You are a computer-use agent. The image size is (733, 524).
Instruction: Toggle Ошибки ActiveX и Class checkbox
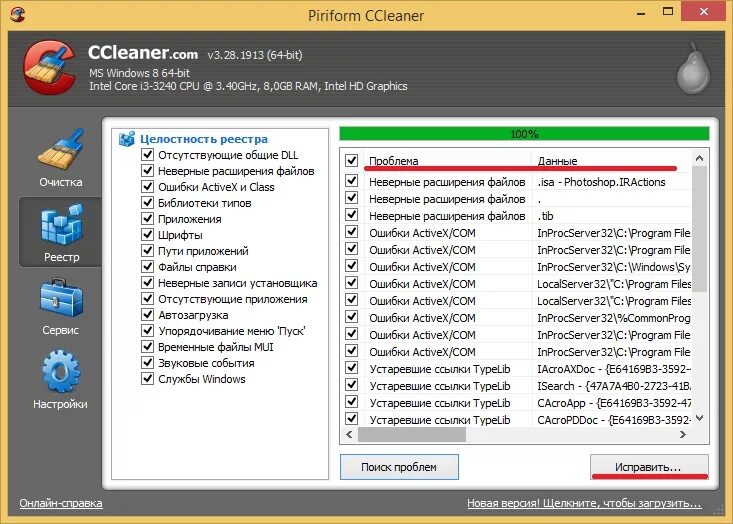click(x=148, y=186)
